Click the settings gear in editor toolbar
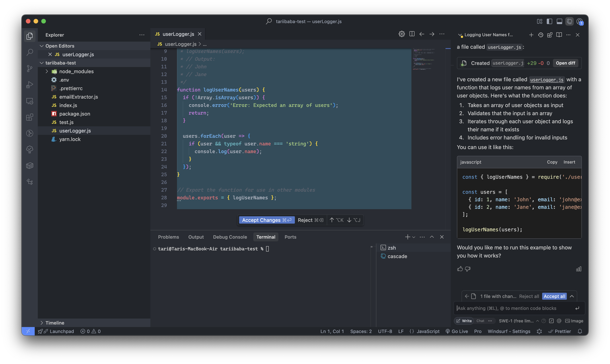 point(402,34)
